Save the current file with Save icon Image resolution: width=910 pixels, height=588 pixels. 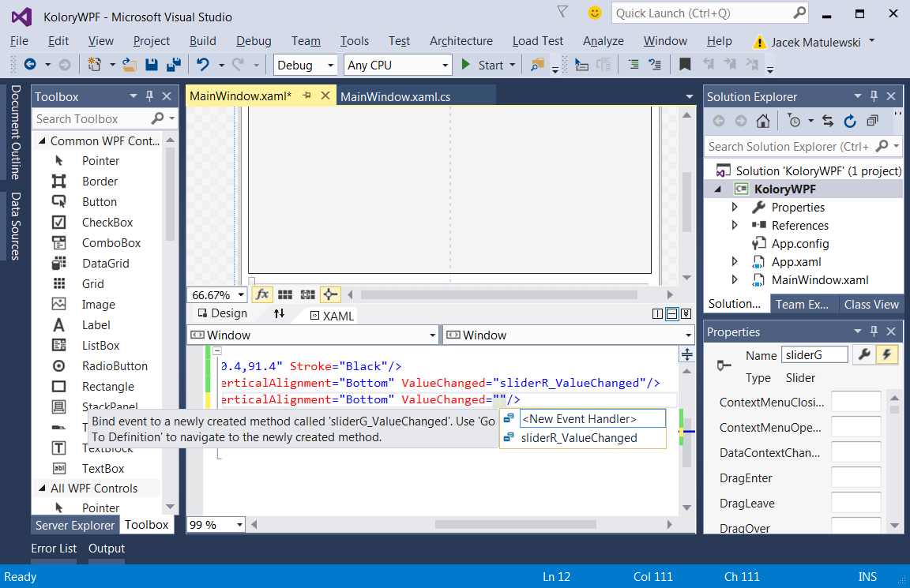pyautogui.click(x=152, y=65)
